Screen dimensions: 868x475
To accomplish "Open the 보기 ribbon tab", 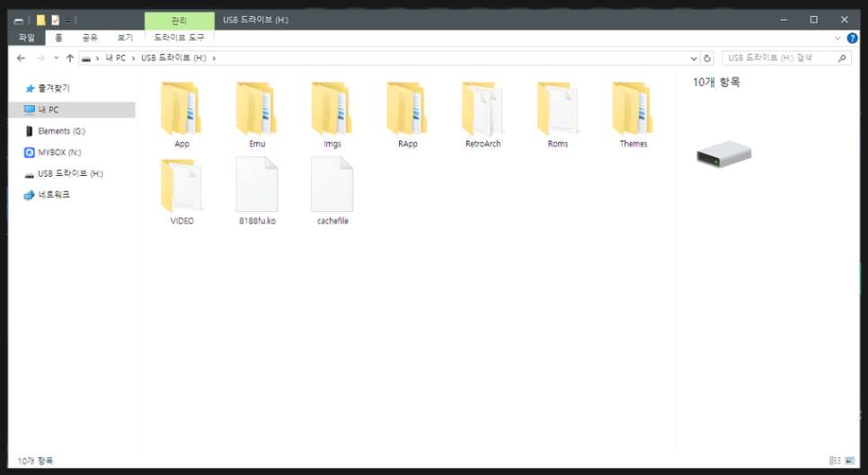I will pyautogui.click(x=125, y=38).
